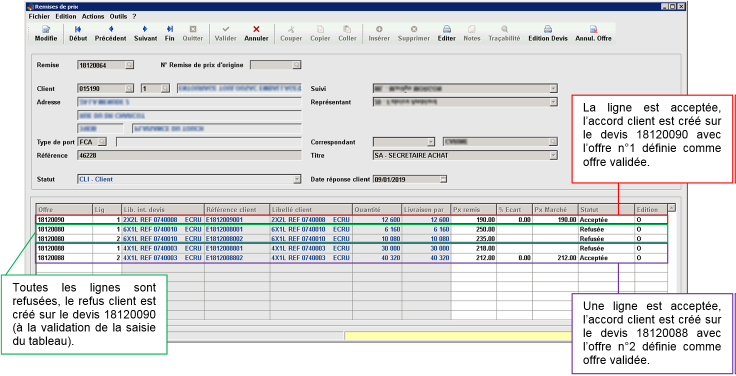
Task: Click Px remis value 218.00
Action: click(486, 248)
